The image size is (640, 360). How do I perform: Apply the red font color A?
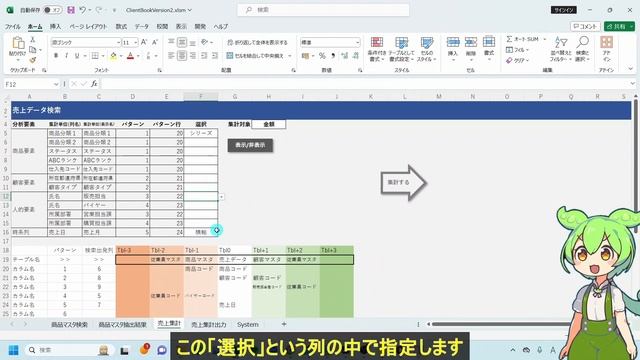(x=130, y=56)
